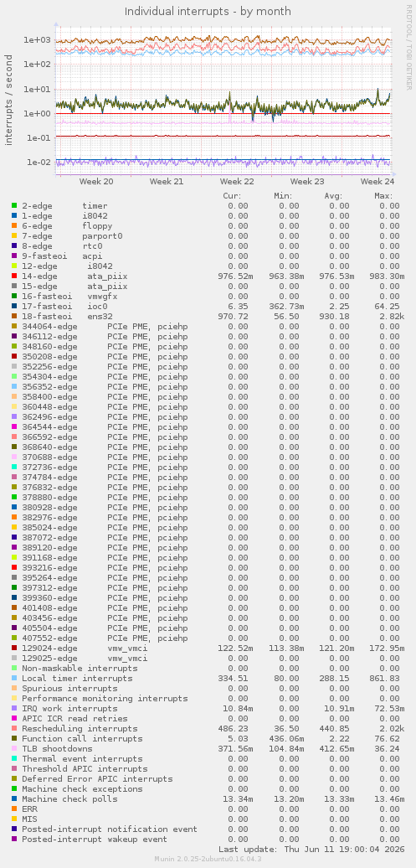Screen dimensions: 416x868
Task: Click the graph title Individual interrupts - by month
Action: [x=208, y=11]
